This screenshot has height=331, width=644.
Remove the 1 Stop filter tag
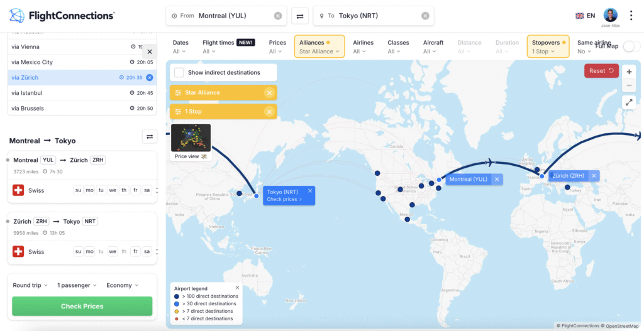click(269, 112)
